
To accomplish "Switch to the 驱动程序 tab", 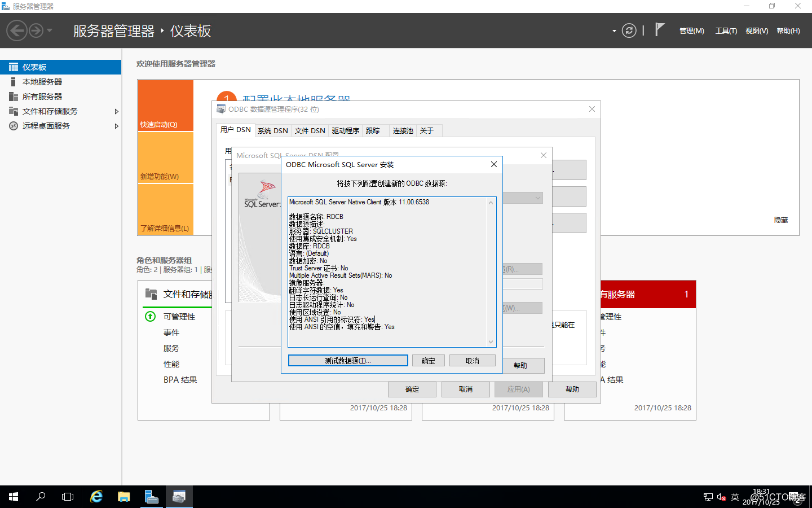I will point(346,130).
